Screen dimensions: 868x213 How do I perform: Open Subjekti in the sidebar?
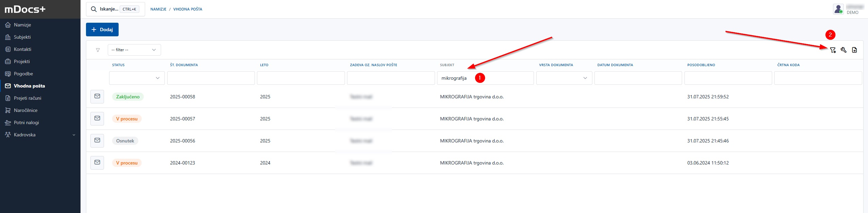pyautogui.click(x=22, y=37)
